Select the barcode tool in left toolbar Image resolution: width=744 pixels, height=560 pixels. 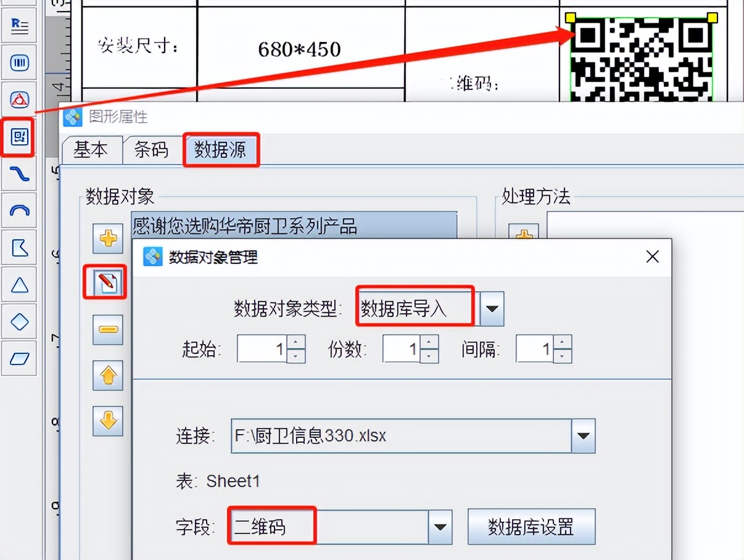click(20, 62)
